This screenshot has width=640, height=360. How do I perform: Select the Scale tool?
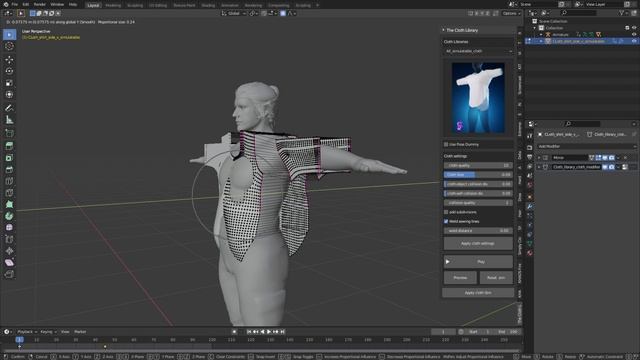point(9,83)
